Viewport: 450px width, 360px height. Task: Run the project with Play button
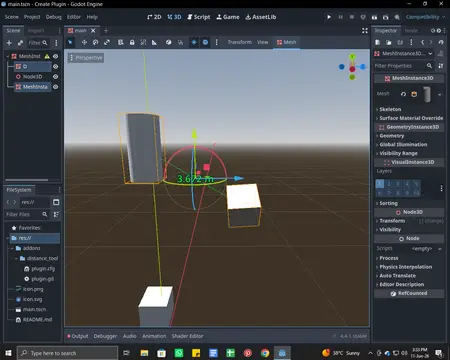tap(329, 17)
